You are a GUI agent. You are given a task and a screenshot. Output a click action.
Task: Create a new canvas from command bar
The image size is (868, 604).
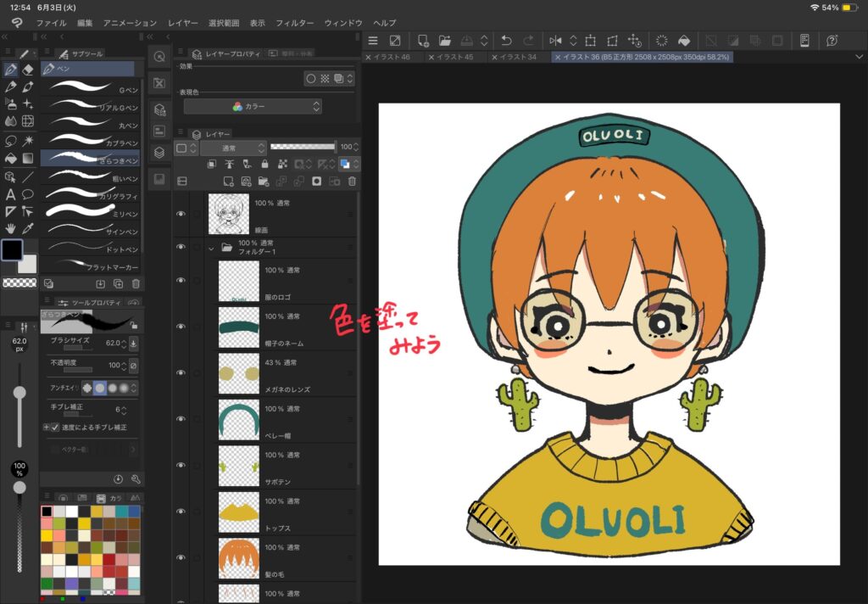pyautogui.click(x=424, y=41)
